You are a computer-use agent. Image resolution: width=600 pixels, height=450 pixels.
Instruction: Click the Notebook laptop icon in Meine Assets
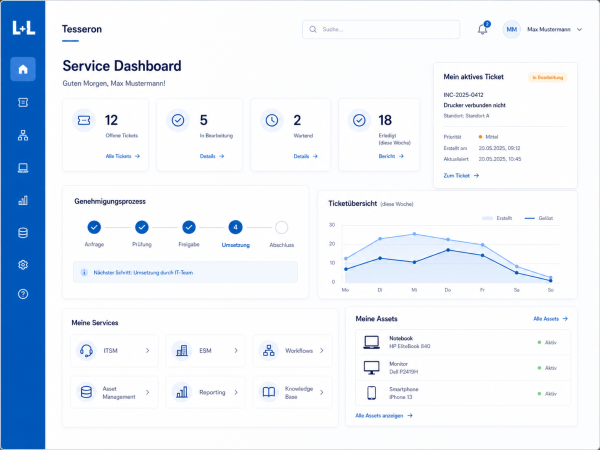point(372,342)
